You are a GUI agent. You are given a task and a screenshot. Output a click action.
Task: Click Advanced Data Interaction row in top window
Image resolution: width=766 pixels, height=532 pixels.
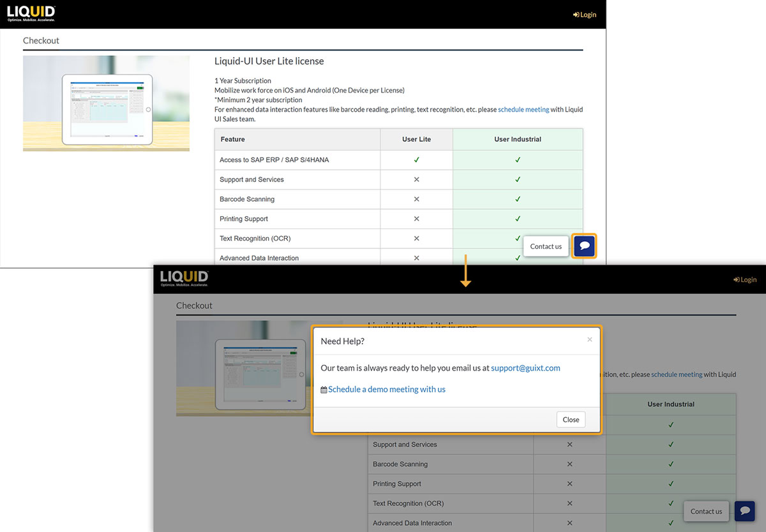coord(399,258)
